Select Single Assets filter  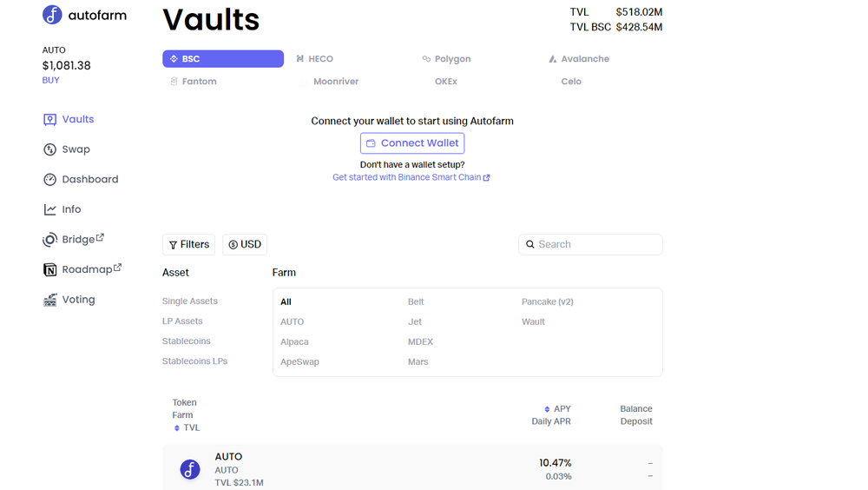190,301
